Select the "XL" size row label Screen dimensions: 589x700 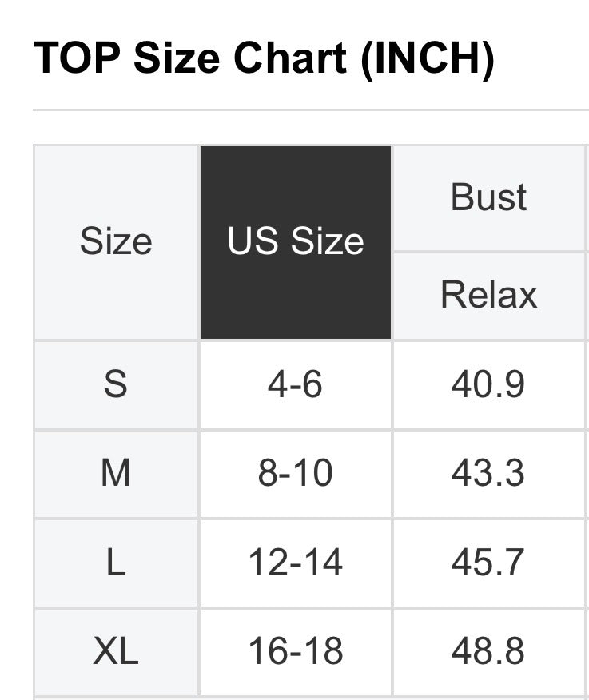coord(116,651)
